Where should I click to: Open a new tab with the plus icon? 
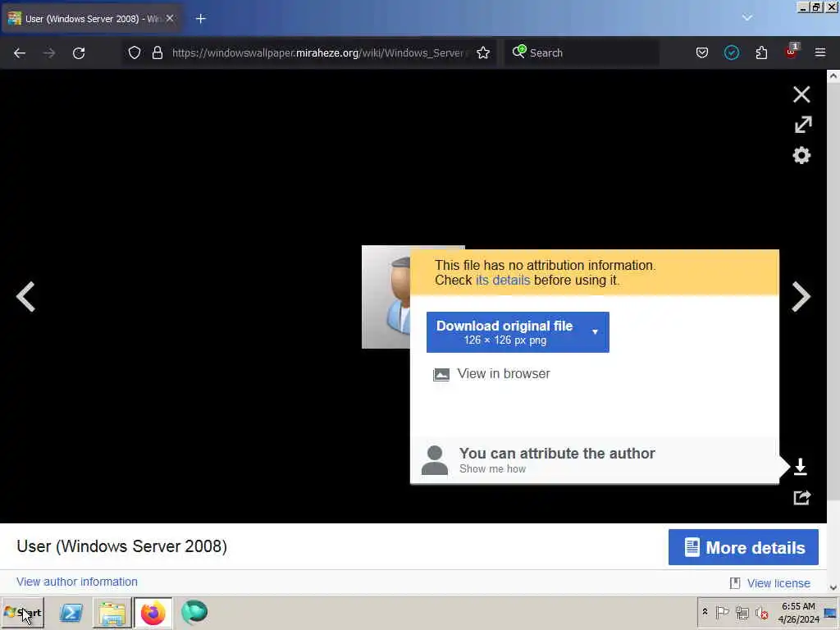coord(201,19)
